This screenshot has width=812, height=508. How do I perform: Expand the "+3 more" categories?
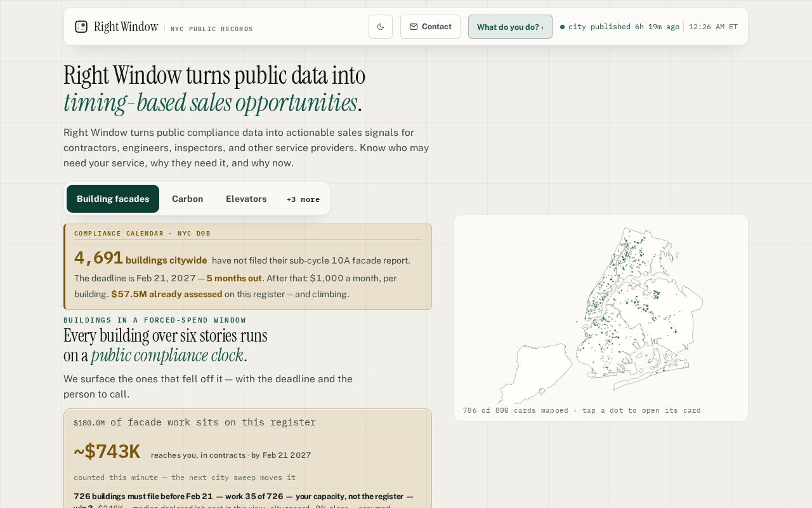(x=303, y=199)
